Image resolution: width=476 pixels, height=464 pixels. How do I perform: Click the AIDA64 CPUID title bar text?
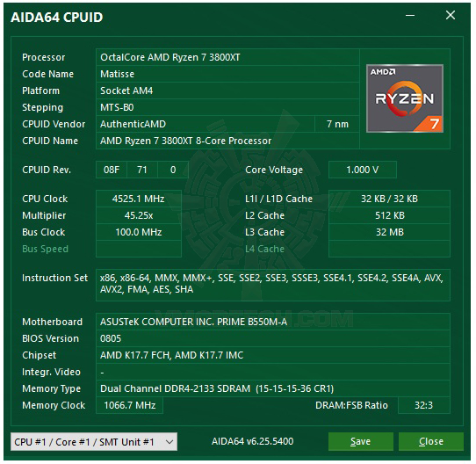(57, 18)
